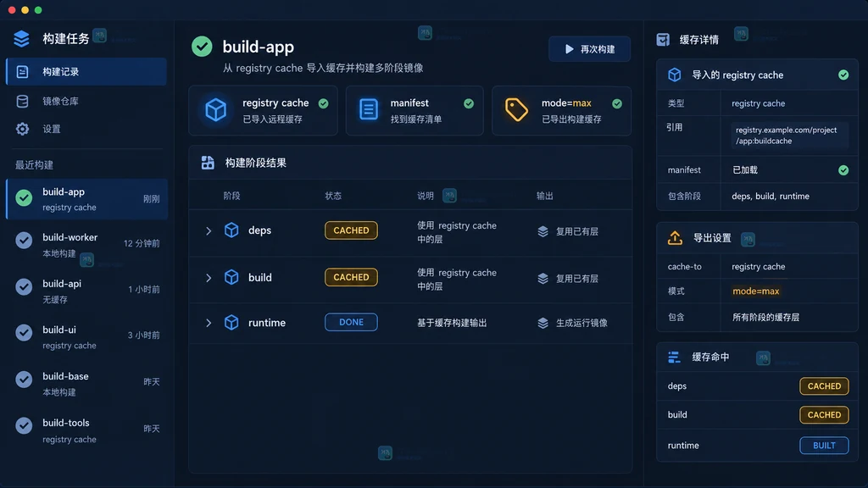The width and height of the screenshot is (868, 488).
Task: Select the build-worker recent build
Action: click(x=87, y=245)
